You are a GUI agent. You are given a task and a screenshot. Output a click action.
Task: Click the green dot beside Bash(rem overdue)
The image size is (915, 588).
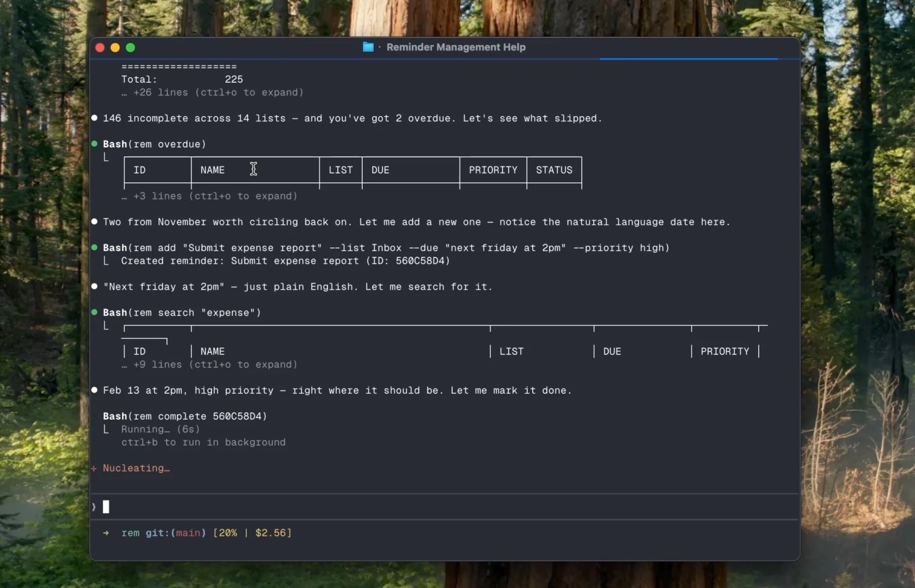(94, 143)
